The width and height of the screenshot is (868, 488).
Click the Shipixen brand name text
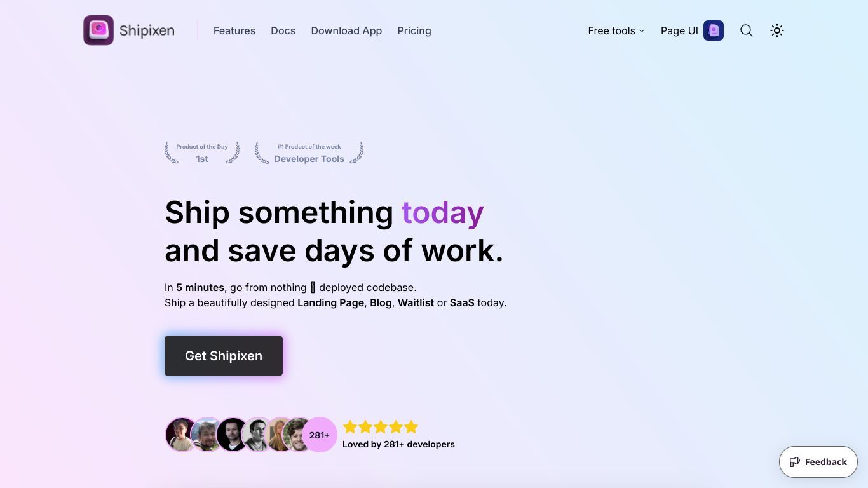[x=147, y=30]
